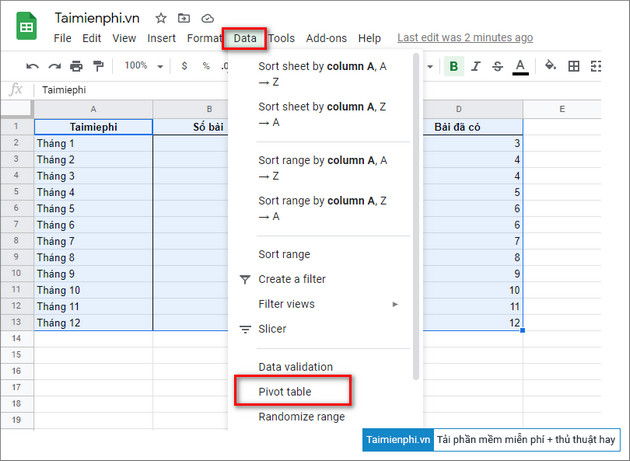Open the Tools menu

pyautogui.click(x=281, y=38)
